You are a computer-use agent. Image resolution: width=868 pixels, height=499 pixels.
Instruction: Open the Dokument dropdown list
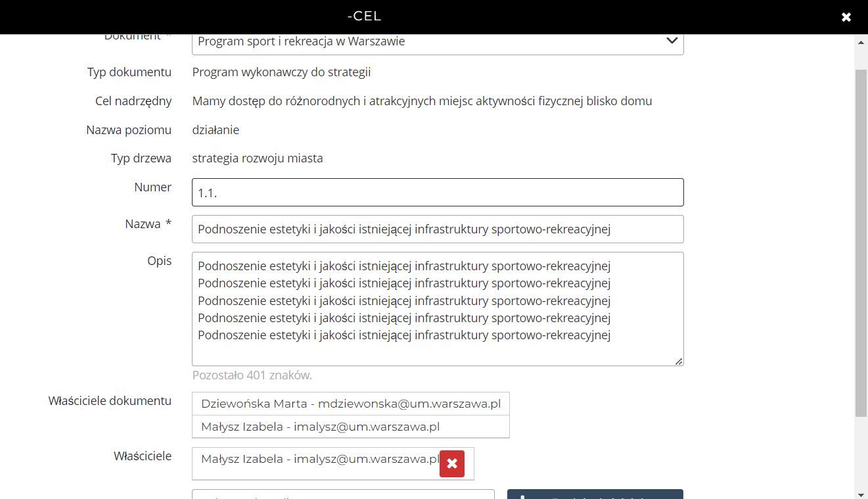438,42
